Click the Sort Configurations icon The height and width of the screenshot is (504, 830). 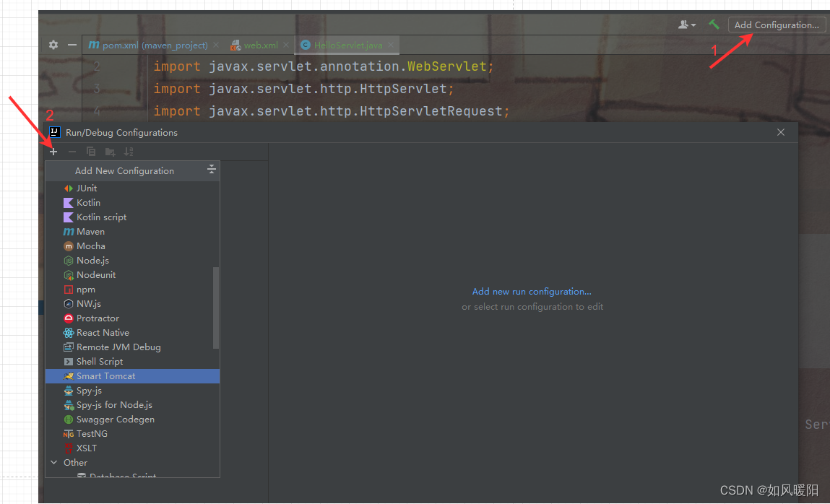[129, 152]
